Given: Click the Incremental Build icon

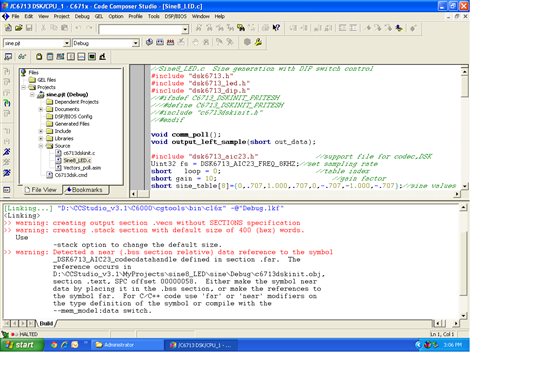Looking at the screenshot, I should pyautogui.click(x=160, y=42).
